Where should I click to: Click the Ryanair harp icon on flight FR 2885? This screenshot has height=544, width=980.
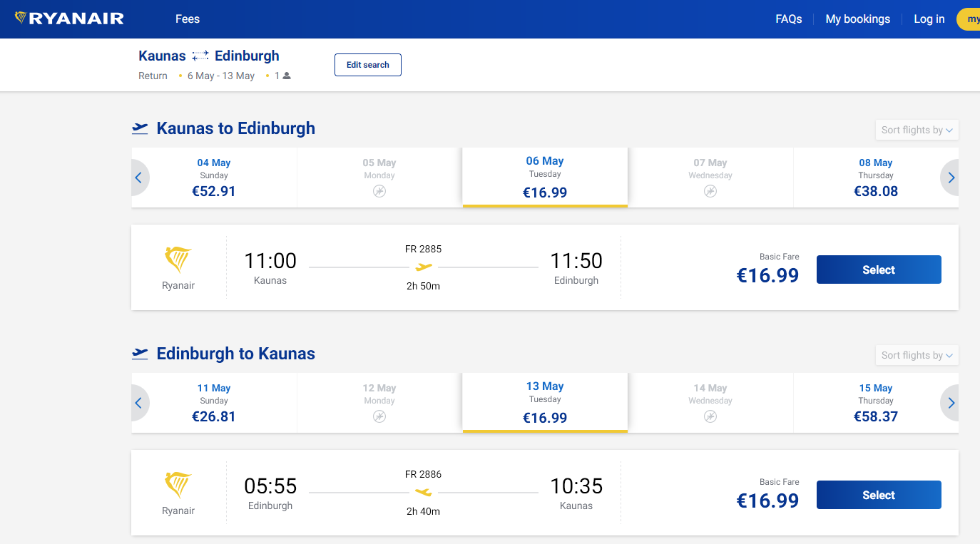pos(178,261)
